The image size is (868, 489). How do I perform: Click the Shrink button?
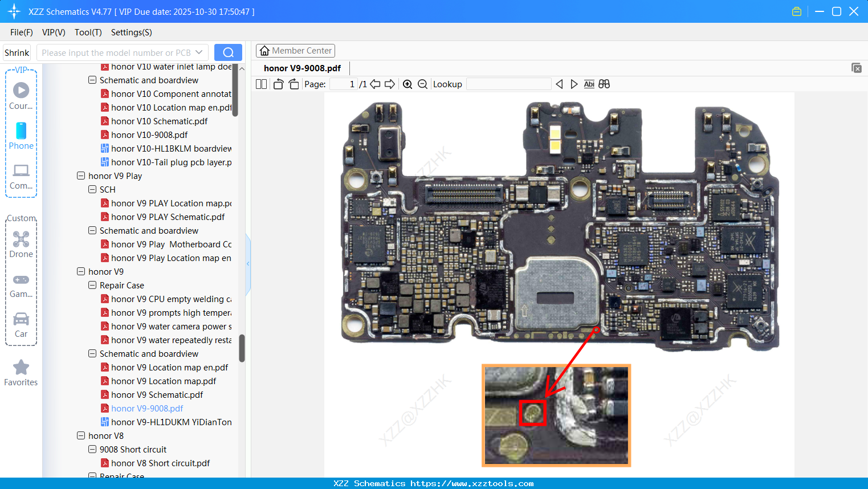pos(17,52)
